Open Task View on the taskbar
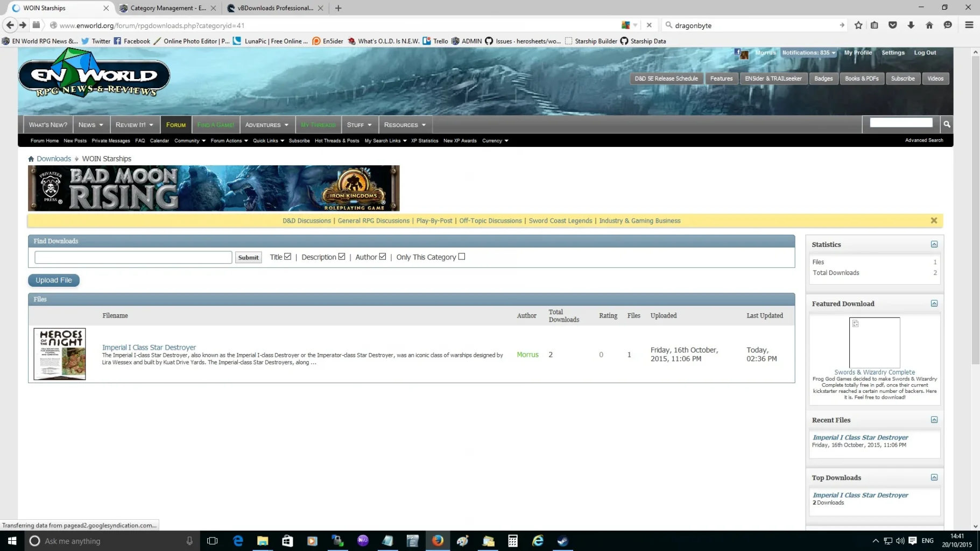The width and height of the screenshot is (980, 551). (x=213, y=541)
